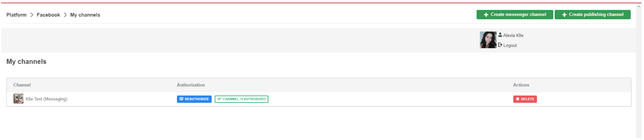Go to Facebook breadcrumb link
The height and width of the screenshot is (140, 644).
pos(48,15)
